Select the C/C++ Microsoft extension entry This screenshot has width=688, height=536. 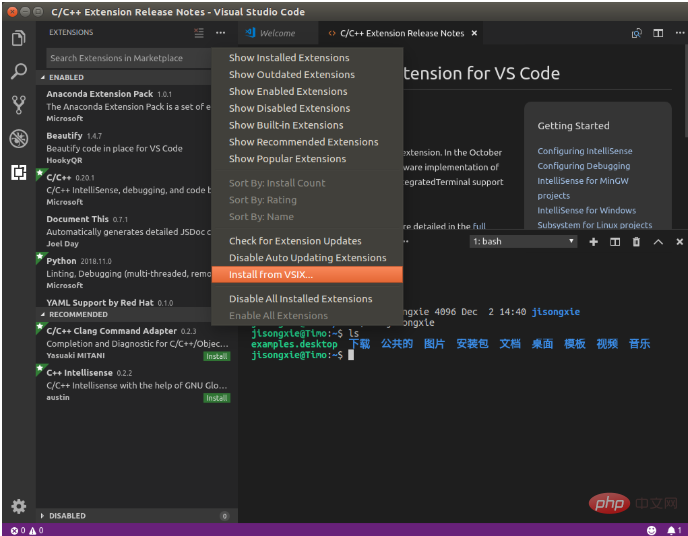coord(125,189)
